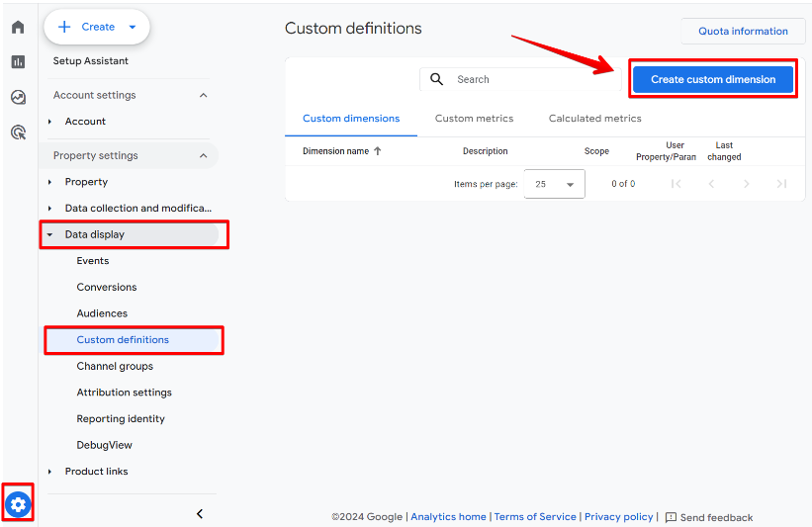The height and width of the screenshot is (527, 812).
Task: Expand the Product links tree item
Action: (x=50, y=472)
